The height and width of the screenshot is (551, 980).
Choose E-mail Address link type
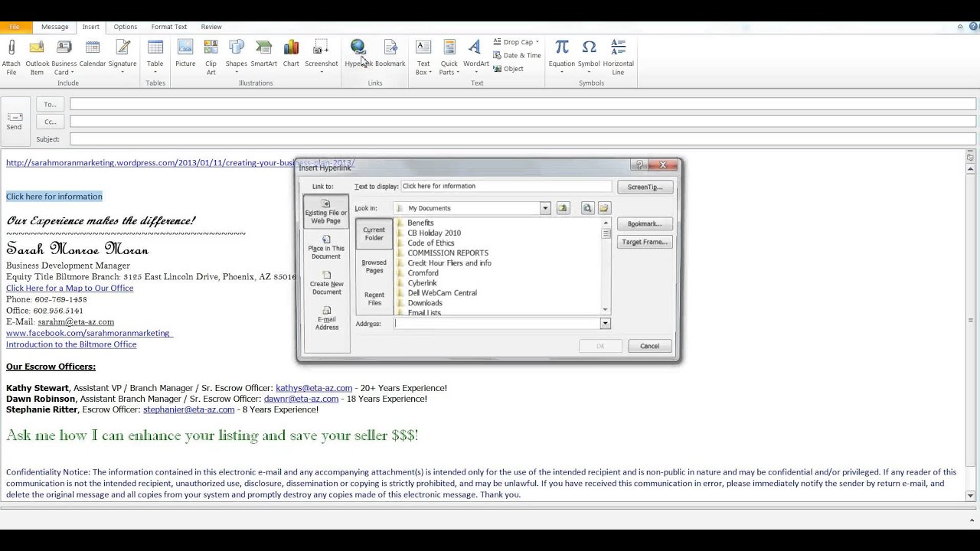[x=326, y=318]
